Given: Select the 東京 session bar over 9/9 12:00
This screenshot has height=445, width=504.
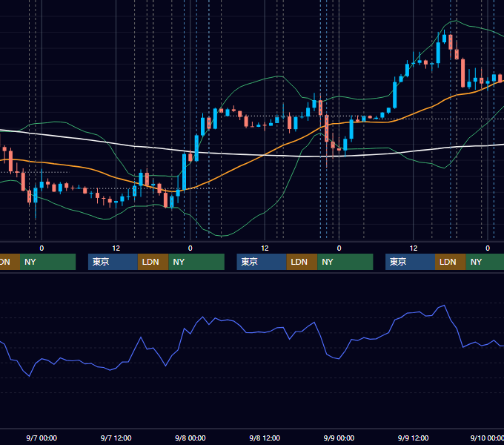Looking at the screenshot, I should click(410, 262).
